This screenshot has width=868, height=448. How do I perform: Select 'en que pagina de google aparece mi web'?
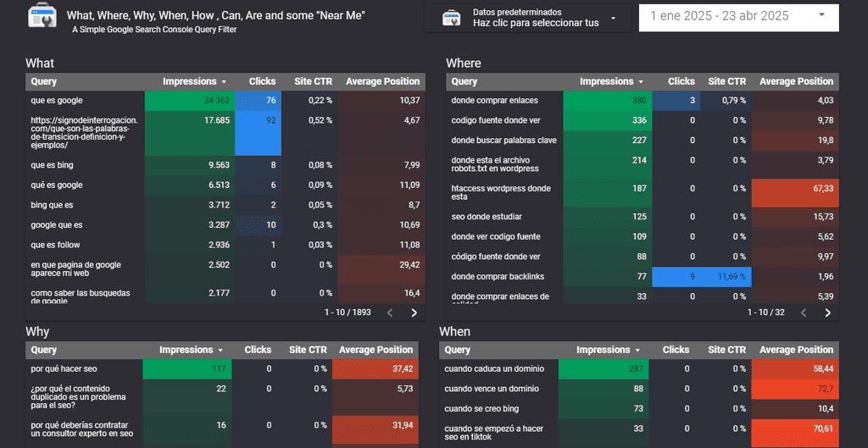75,268
